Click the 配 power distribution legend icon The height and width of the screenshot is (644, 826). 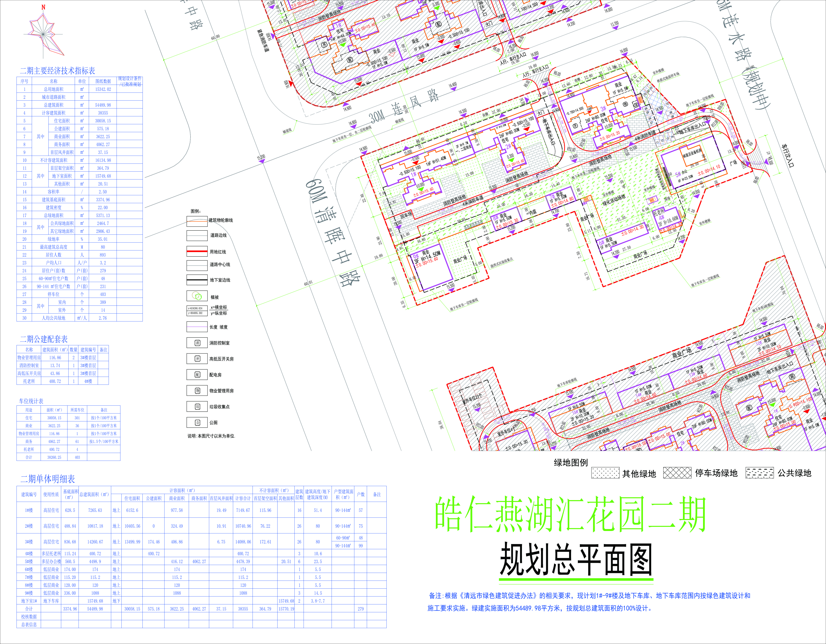click(x=197, y=374)
